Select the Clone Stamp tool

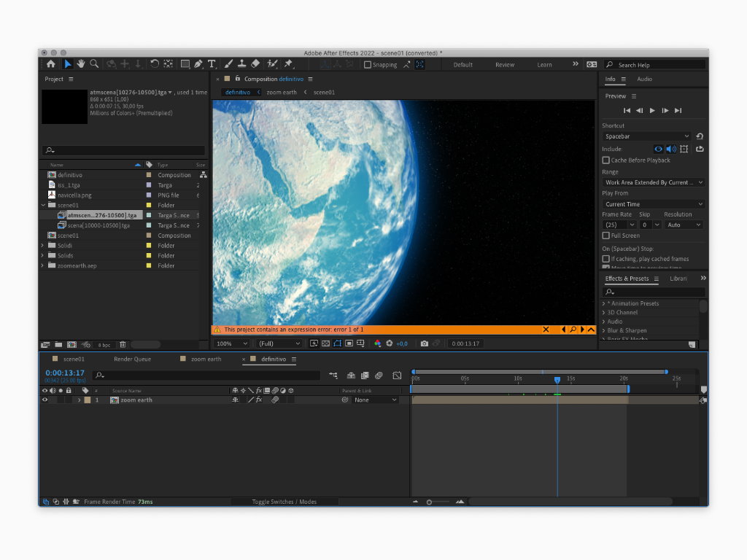click(242, 64)
